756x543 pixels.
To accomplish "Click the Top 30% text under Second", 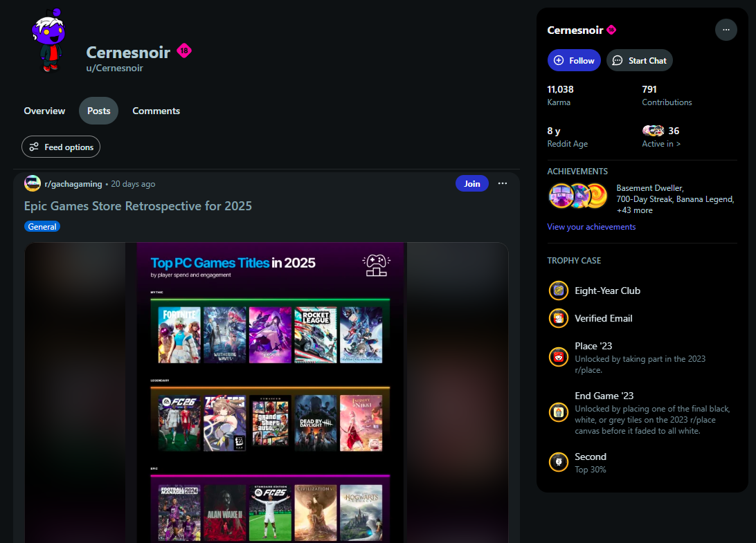I will [590, 469].
